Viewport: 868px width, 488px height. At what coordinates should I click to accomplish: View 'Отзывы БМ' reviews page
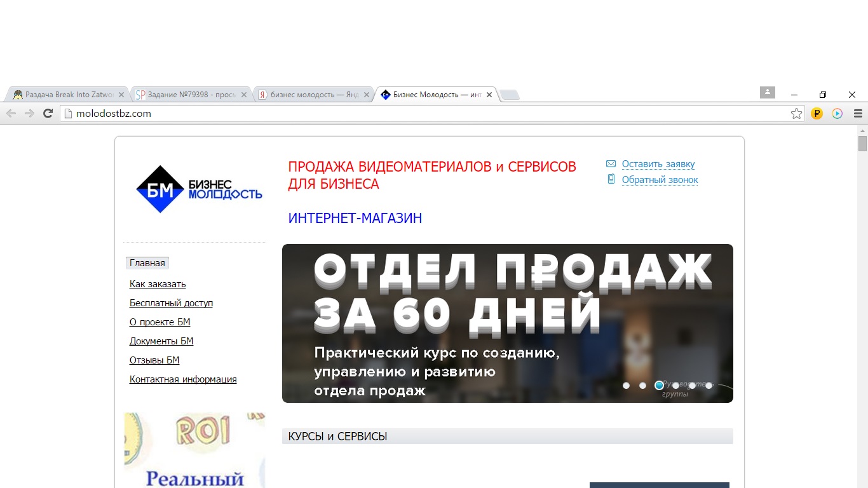click(154, 360)
